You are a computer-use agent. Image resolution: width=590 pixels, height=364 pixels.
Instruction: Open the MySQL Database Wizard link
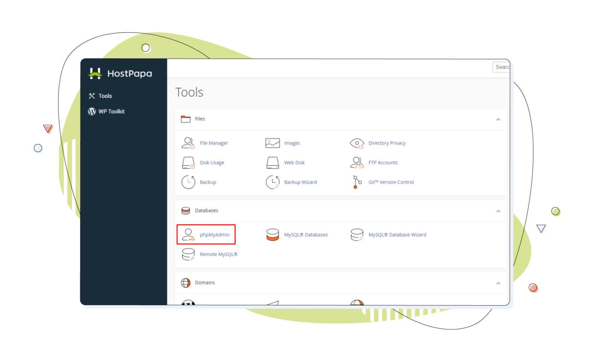coord(397,235)
